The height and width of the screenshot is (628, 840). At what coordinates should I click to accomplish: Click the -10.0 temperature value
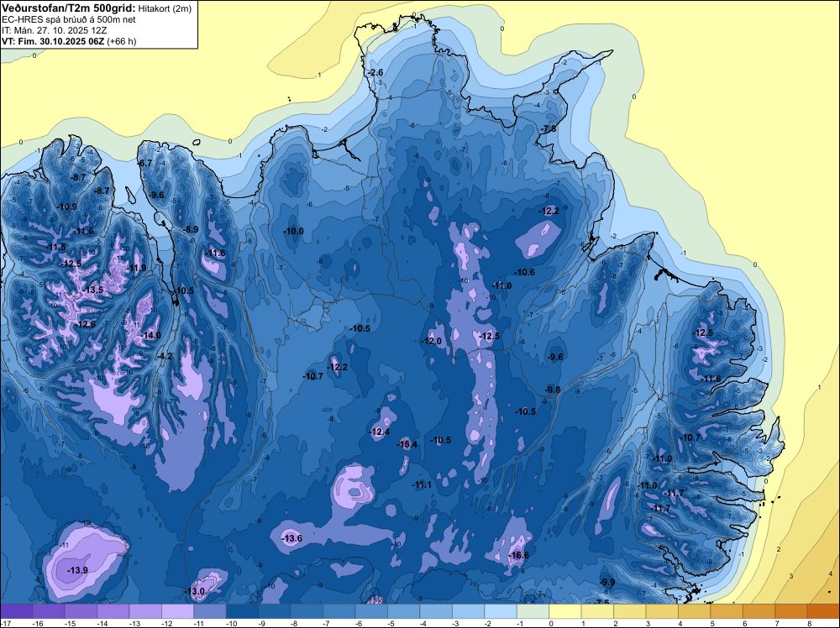[x=293, y=231]
